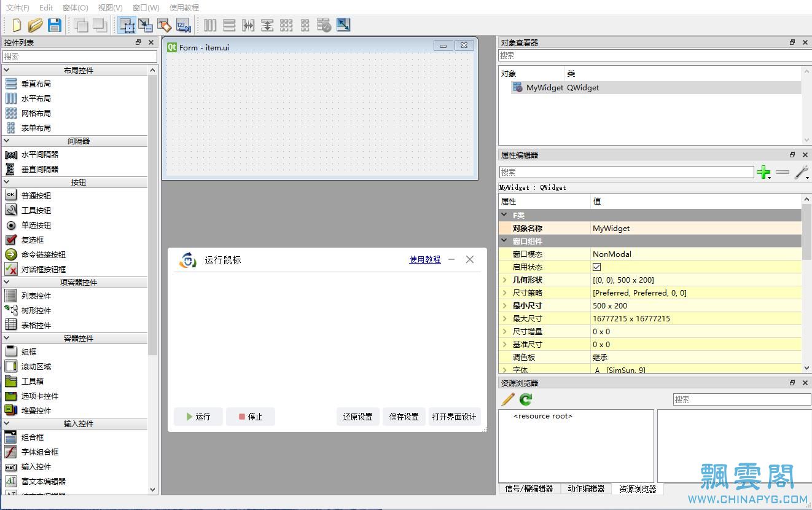Select the 命令链接按钮 widget in 控件列表
Viewport: 812px width, 510px height.
(x=44, y=254)
